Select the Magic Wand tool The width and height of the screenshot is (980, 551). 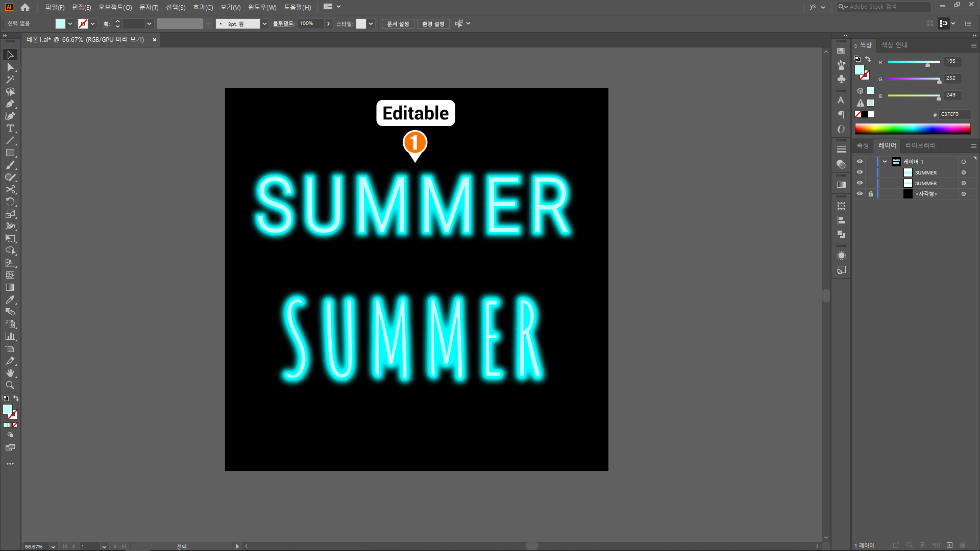(10, 80)
